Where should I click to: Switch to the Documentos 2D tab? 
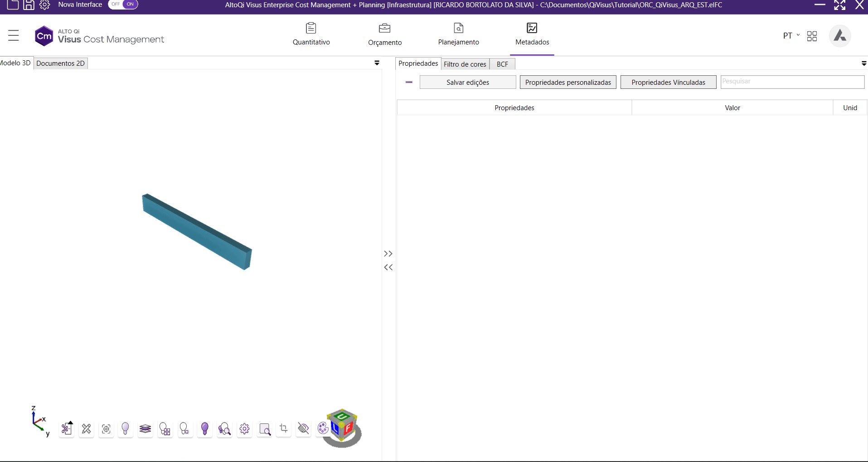[60, 63]
